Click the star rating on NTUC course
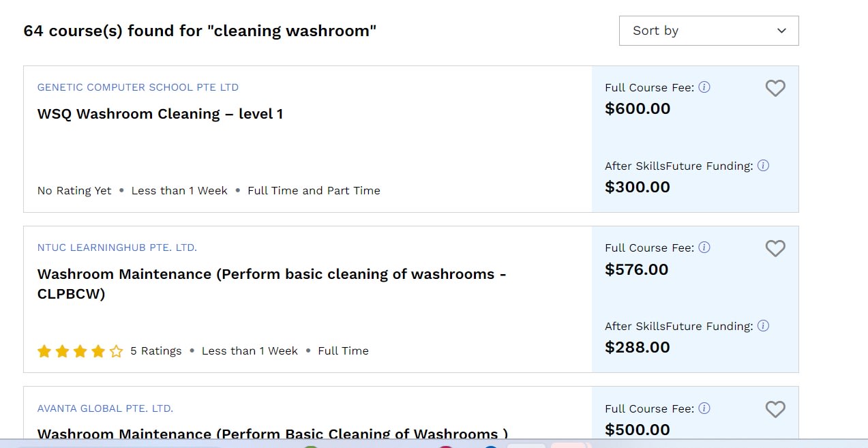The width and height of the screenshot is (868, 448). coord(80,351)
